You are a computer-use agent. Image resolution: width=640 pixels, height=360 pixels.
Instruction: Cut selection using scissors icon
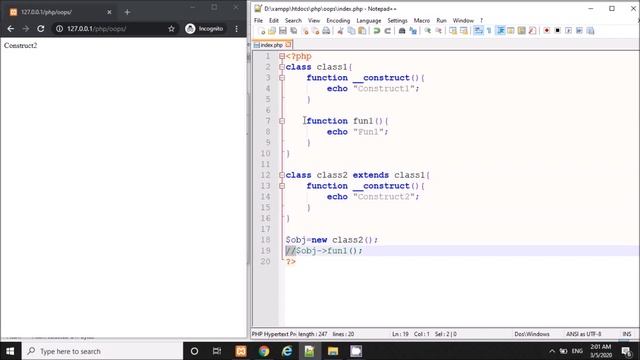coord(340,31)
